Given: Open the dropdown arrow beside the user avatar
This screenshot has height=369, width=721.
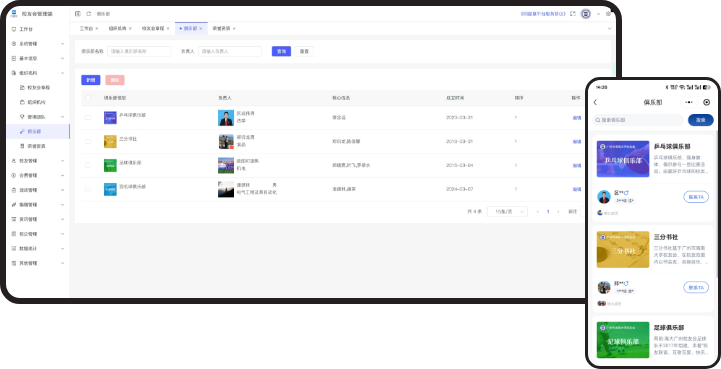Looking at the screenshot, I should [x=598, y=14].
